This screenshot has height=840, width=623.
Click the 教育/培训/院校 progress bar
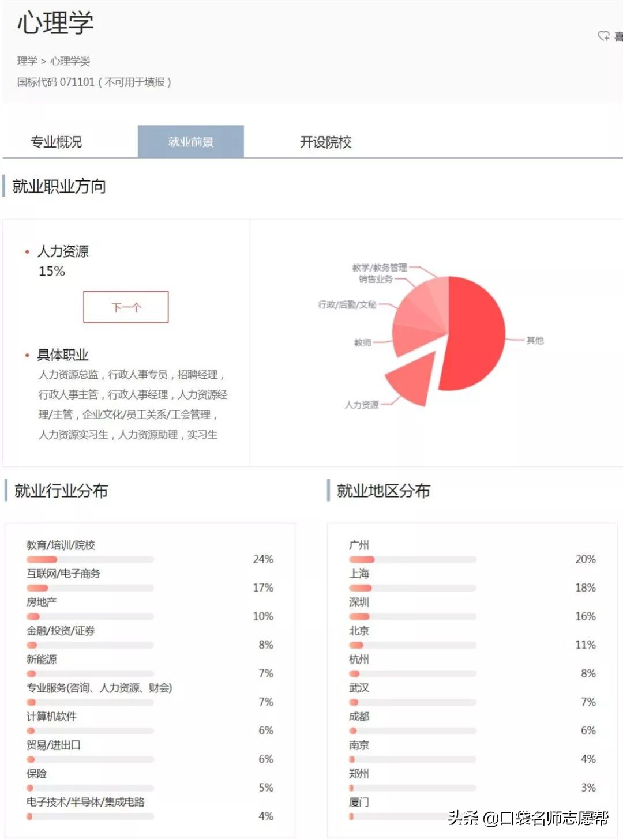(x=89, y=559)
